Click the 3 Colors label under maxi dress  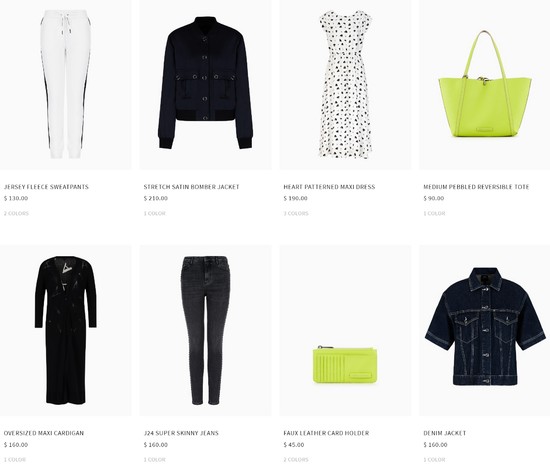point(296,213)
